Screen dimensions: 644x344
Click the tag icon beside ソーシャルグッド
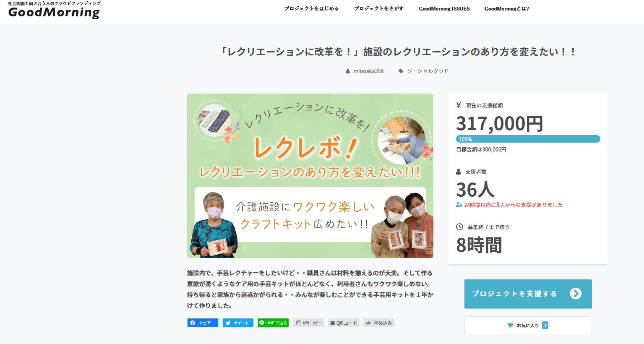pyautogui.click(x=401, y=71)
